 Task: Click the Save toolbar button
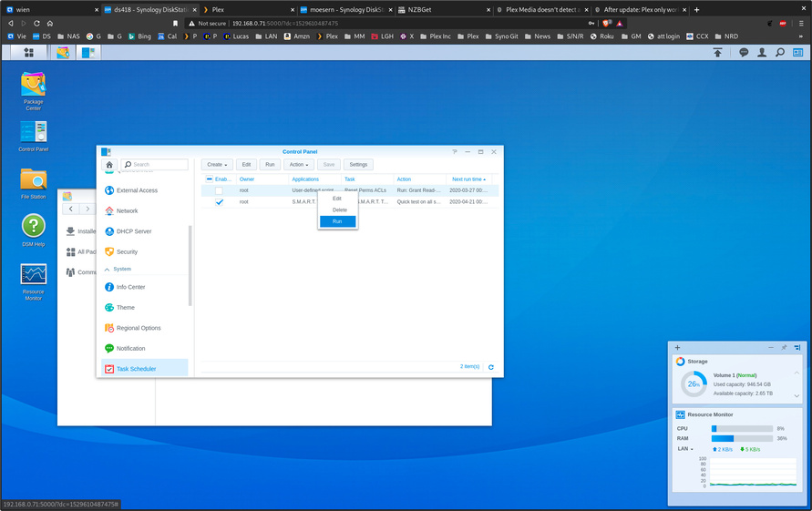(x=329, y=165)
